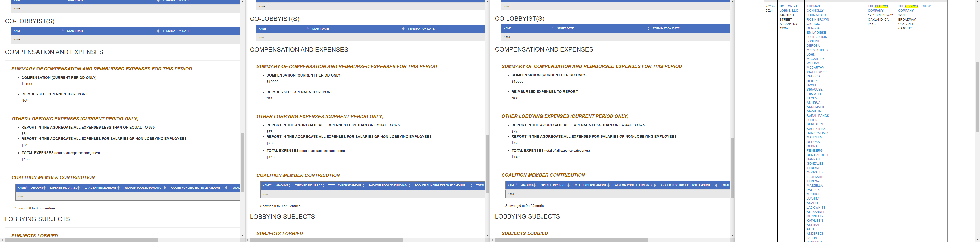Screen dimensions: 980x242
Task: Open the SAGE CIHAK lobbyist link
Action: coord(816,129)
